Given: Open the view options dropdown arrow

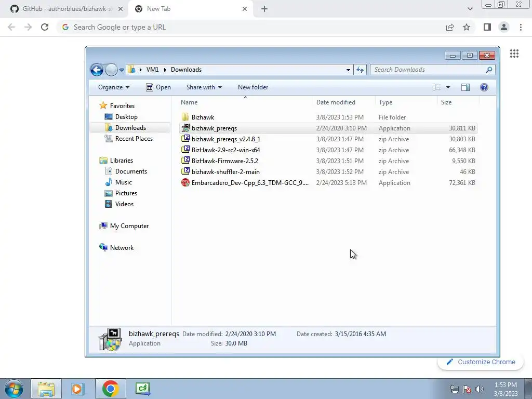Looking at the screenshot, I should 448,87.
